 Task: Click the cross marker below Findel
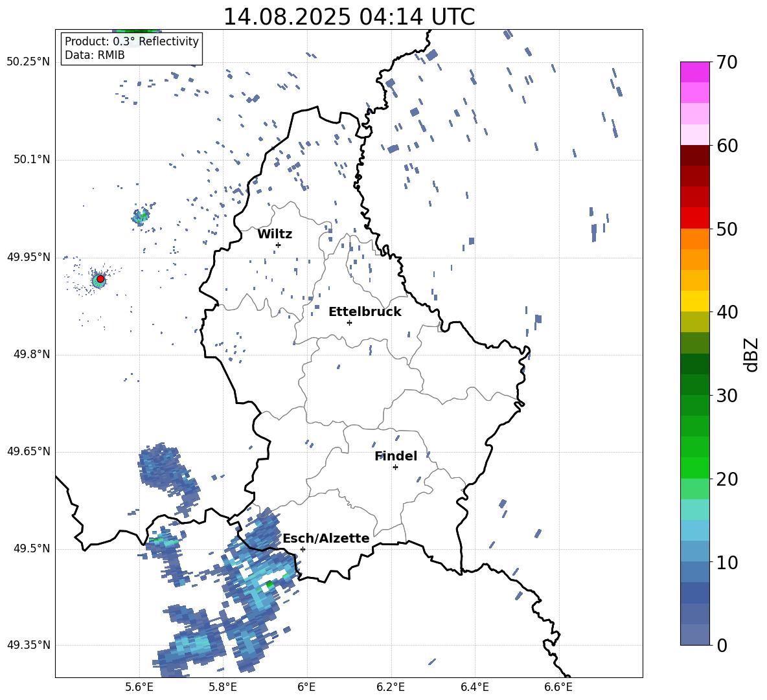395,468
